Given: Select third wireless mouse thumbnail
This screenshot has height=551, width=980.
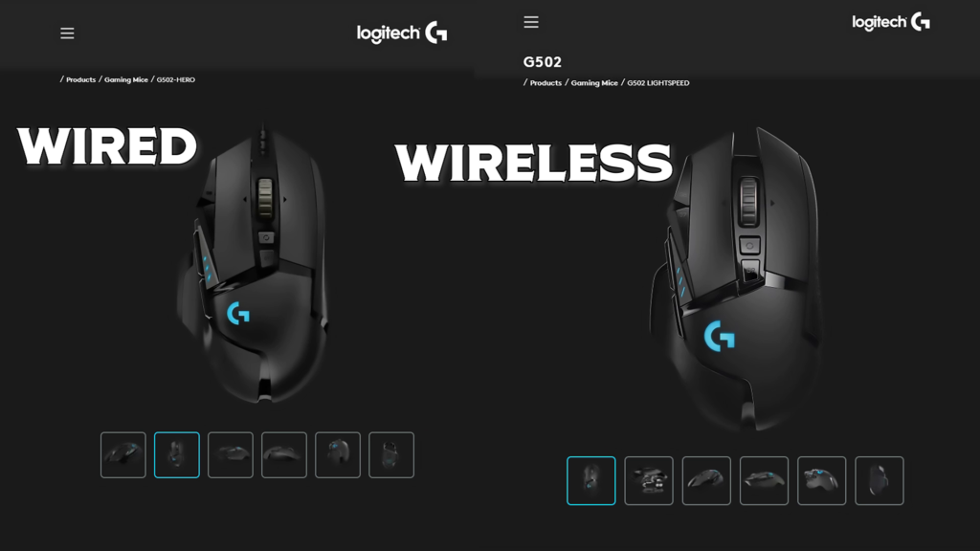Looking at the screenshot, I should coord(706,480).
